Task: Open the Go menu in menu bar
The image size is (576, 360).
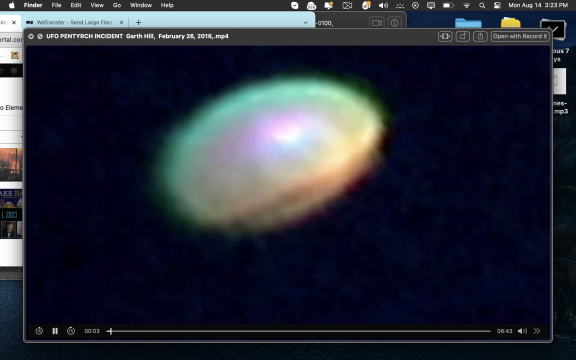Action: (117, 5)
